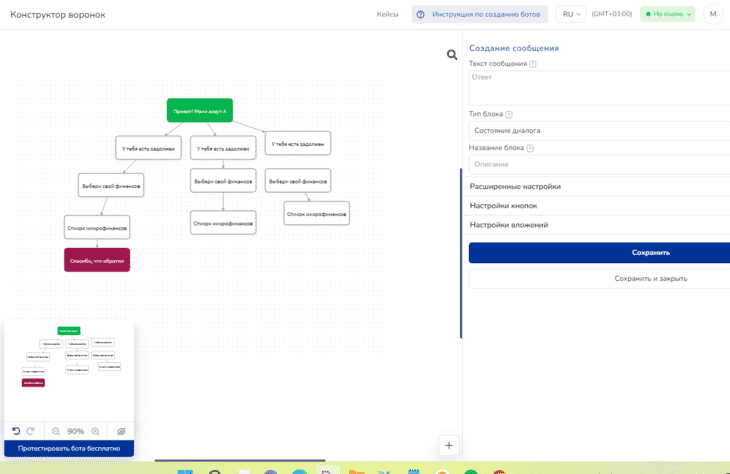Click 'Протестировать бота бесплатно' button
Image resolution: width=730 pixels, height=474 pixels.
coord(69,448)
